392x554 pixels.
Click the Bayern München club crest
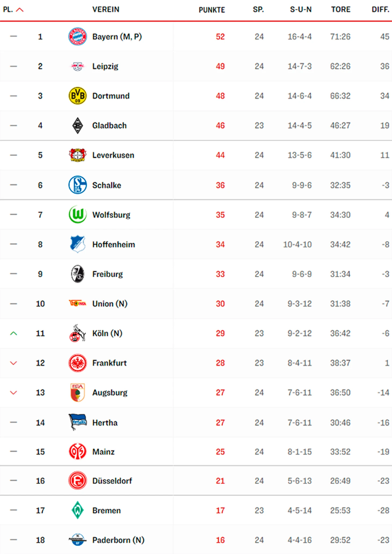tap(77, 37)
